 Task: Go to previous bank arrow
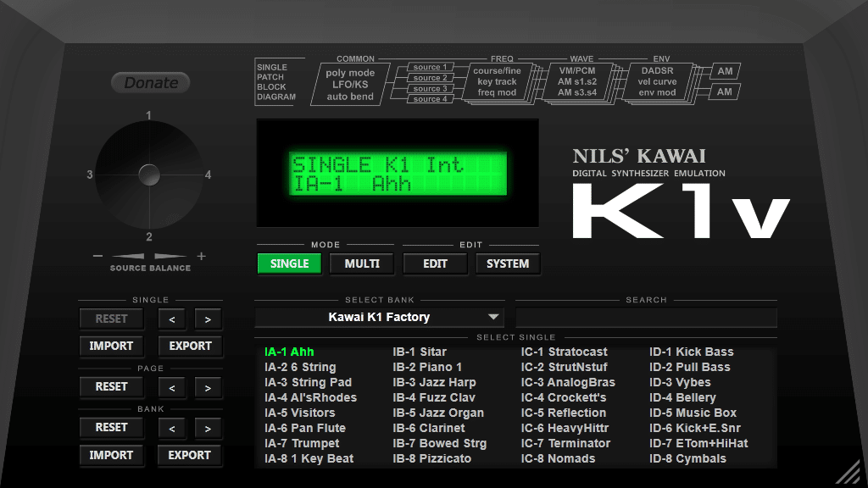[172, 428]
